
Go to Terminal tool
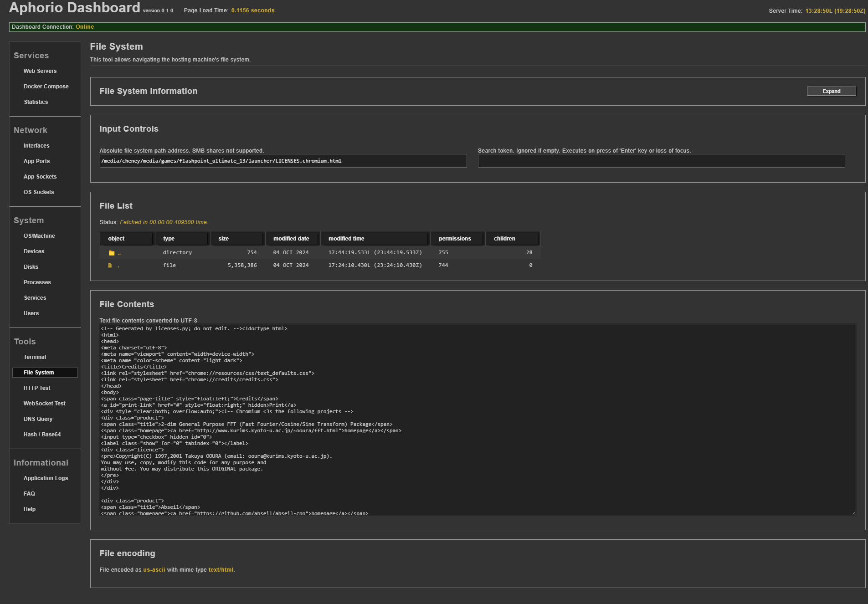[x=35, y=357]
